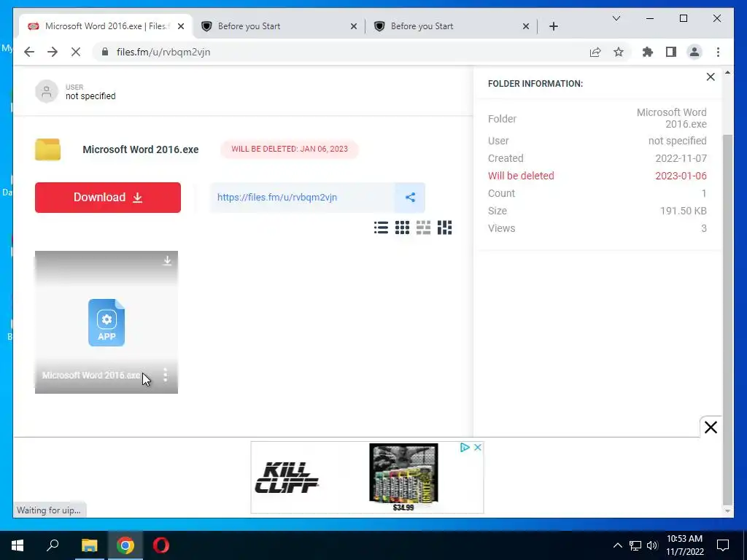Click the Size value 191.50 KB

683,211
